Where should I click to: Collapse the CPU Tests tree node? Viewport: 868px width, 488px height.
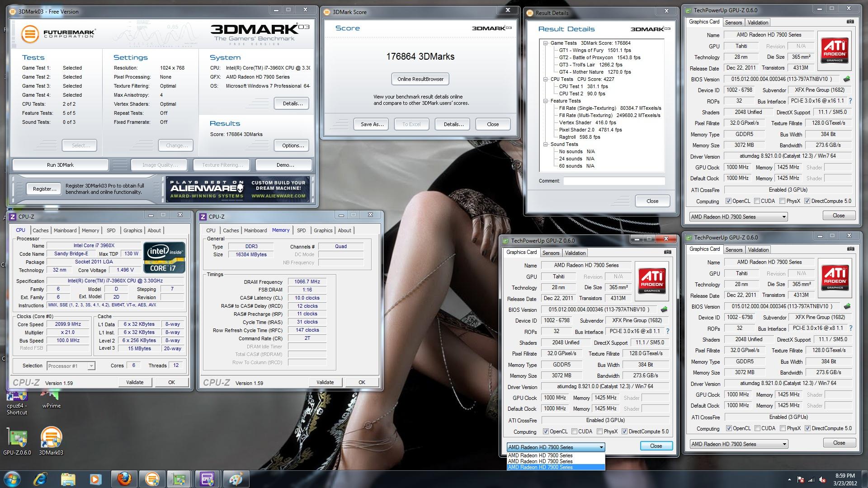point(546,79)
